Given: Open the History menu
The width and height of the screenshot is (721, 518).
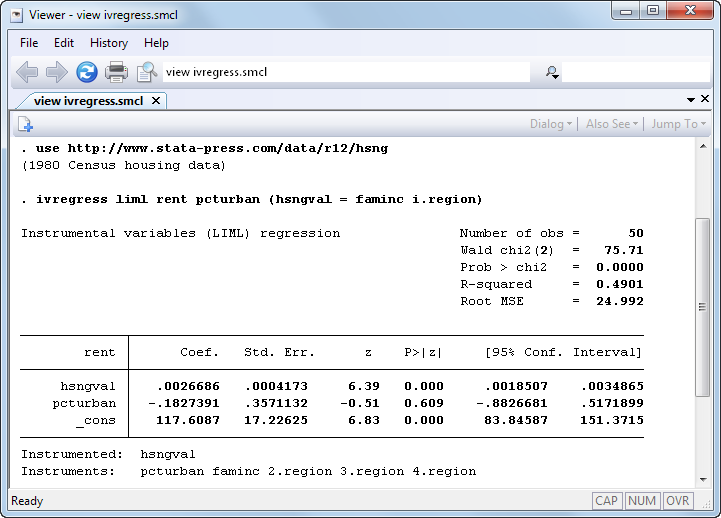Looking at the screenshot, I should pyautogui.click(x=109, y=43).
